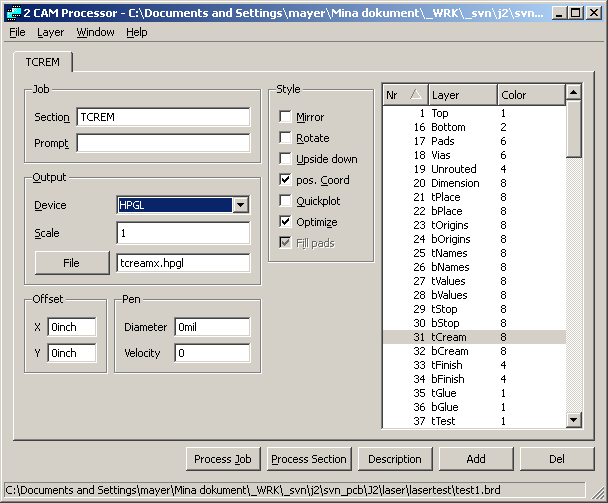Open the Help menu

click(x=136, y=32)
